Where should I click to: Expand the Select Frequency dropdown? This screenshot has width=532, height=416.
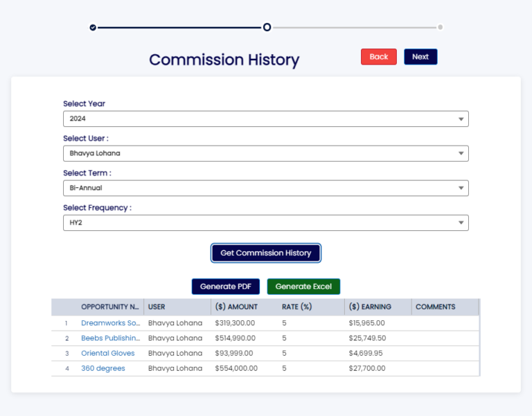point(265,223)
